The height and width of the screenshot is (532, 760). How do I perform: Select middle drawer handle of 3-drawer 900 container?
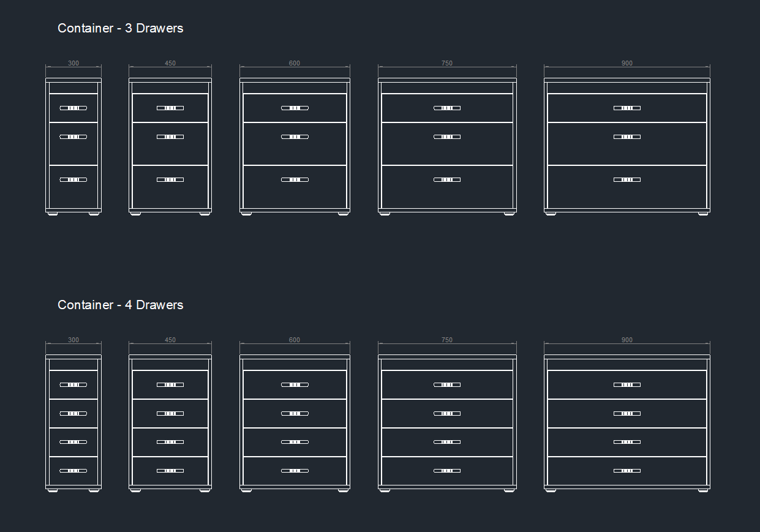click(x=627, y=137)
